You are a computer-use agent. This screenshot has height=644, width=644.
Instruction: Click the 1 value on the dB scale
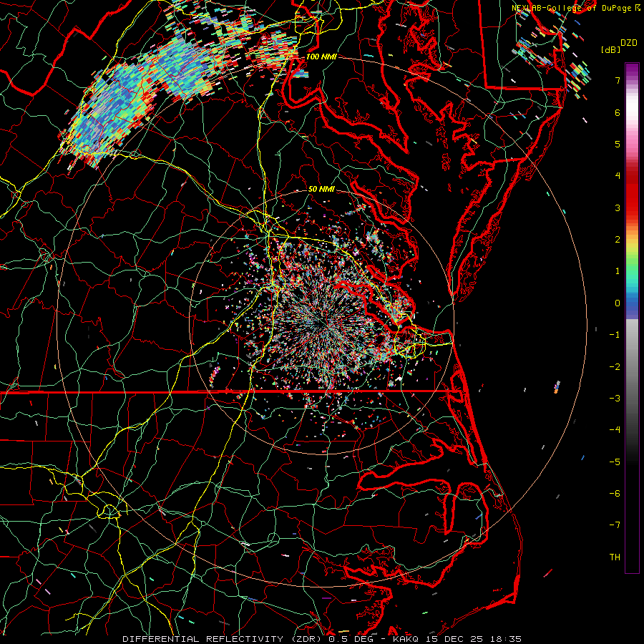[x=618, y=271]
